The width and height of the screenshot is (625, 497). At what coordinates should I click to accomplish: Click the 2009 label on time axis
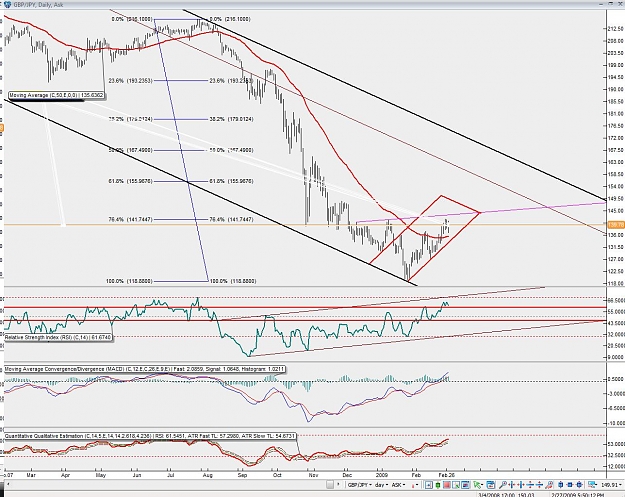coord(381,475)
